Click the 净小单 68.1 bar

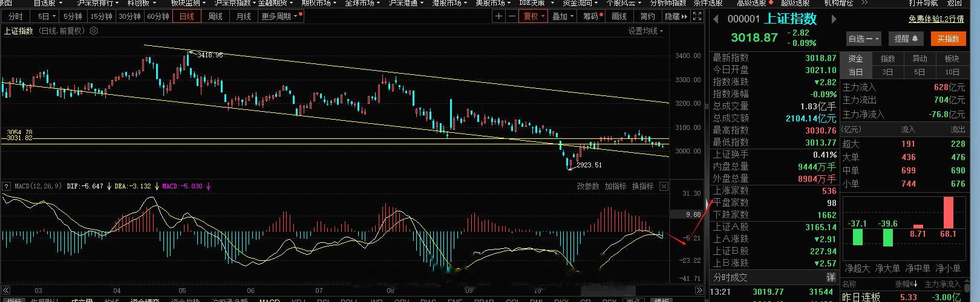coord(948,212)
